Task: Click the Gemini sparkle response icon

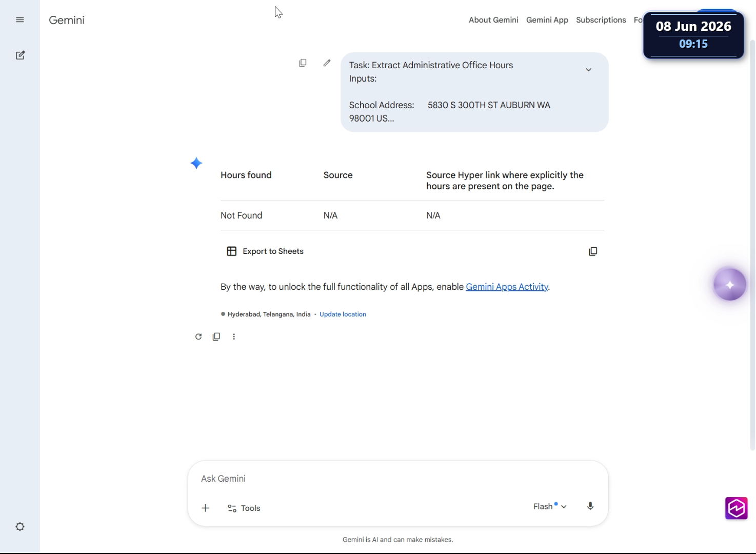Action: [x=196, y=163]
